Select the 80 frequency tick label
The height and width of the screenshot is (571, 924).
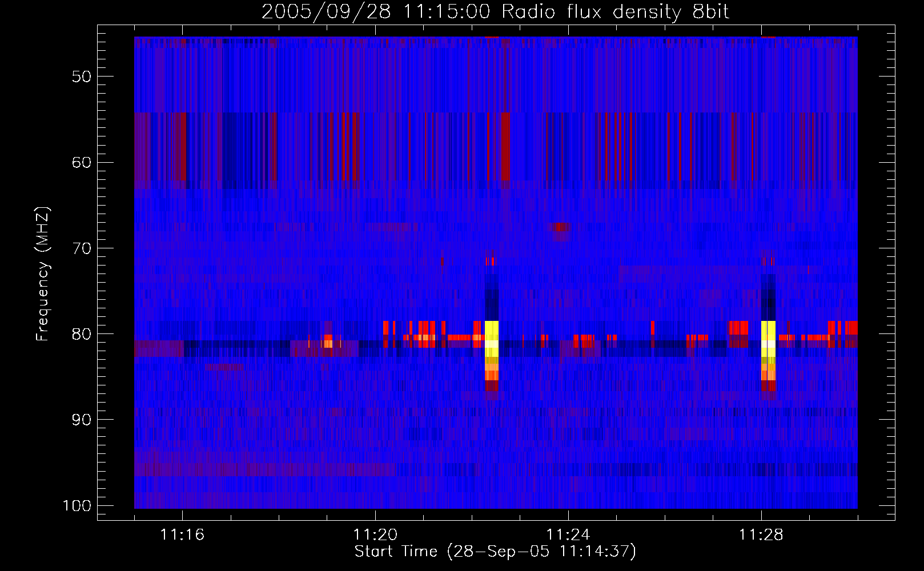tap(82, 334)
